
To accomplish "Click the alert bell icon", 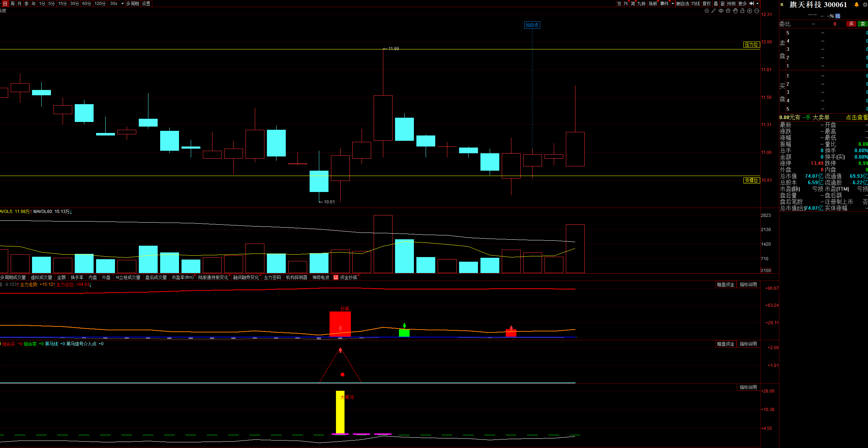I will point(857,5).
